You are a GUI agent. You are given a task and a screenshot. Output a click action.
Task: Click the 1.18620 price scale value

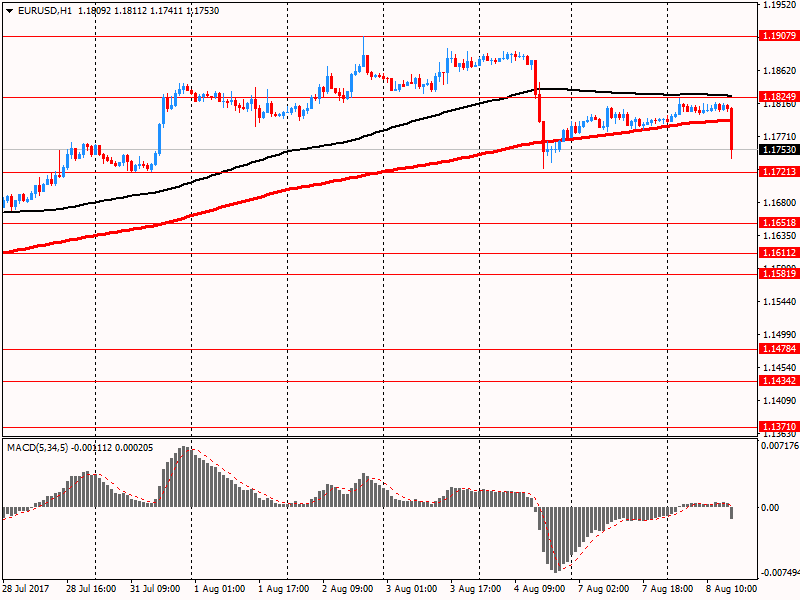780,71
